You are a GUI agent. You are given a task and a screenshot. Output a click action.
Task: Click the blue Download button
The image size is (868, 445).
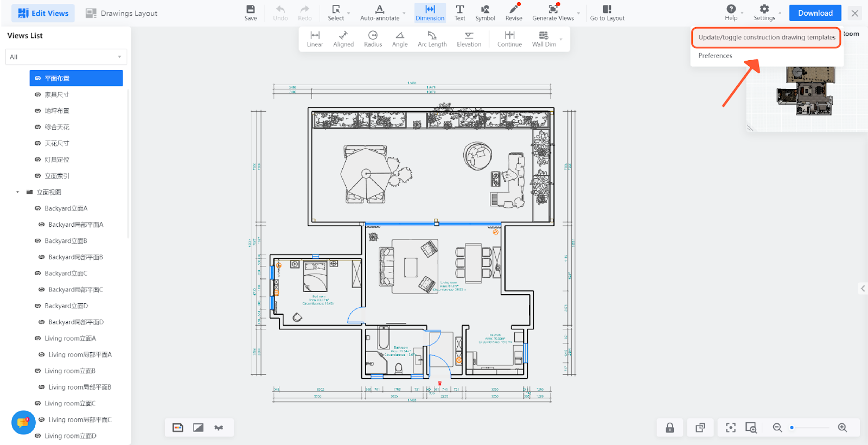[815, 13]
